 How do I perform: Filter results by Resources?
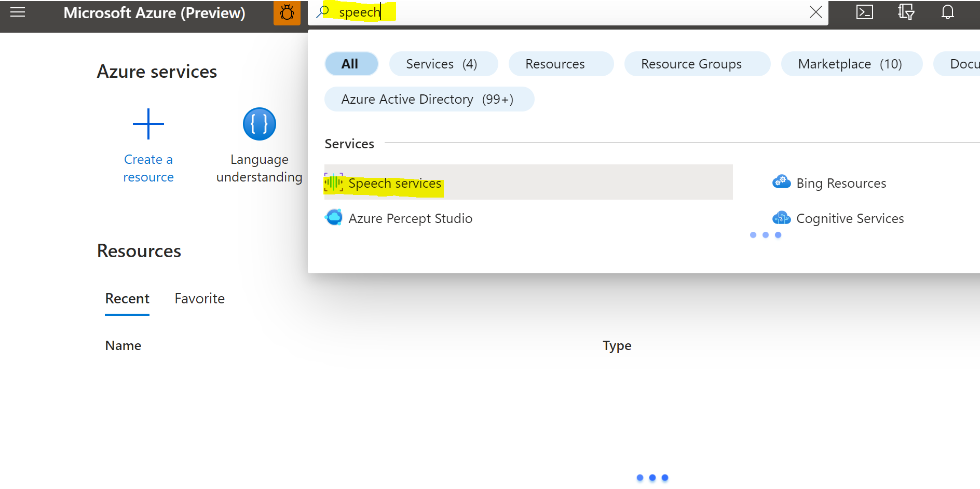(561, 64)
